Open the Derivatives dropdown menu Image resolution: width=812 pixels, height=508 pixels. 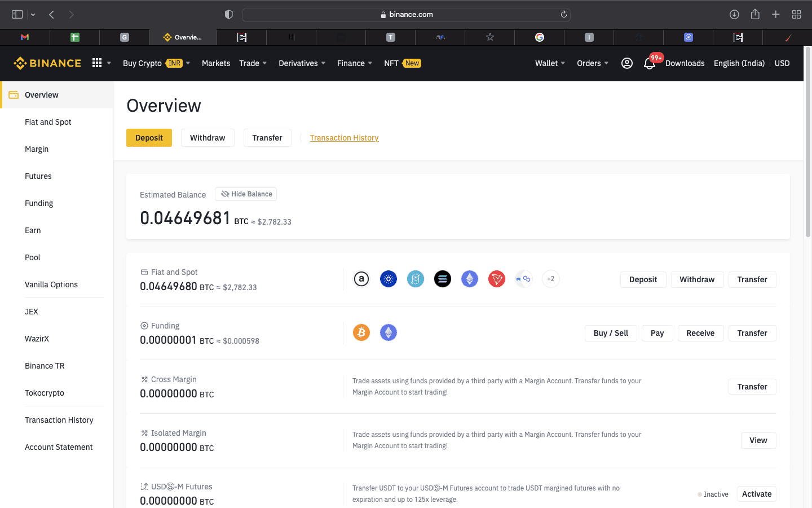pyautogui.click(x=302, y=63)
